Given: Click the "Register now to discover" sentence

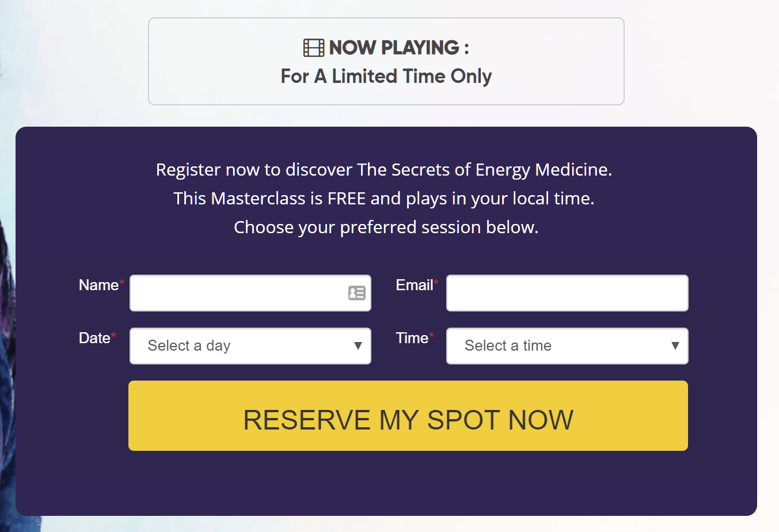Looking at the screenshot, I should [383, 170].
